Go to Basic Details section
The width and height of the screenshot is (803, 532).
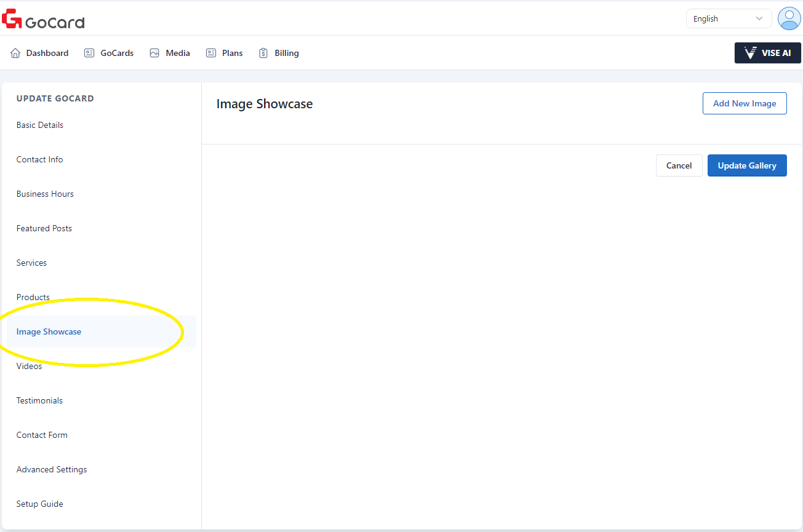pyautogui.click(x=40, y=125)
